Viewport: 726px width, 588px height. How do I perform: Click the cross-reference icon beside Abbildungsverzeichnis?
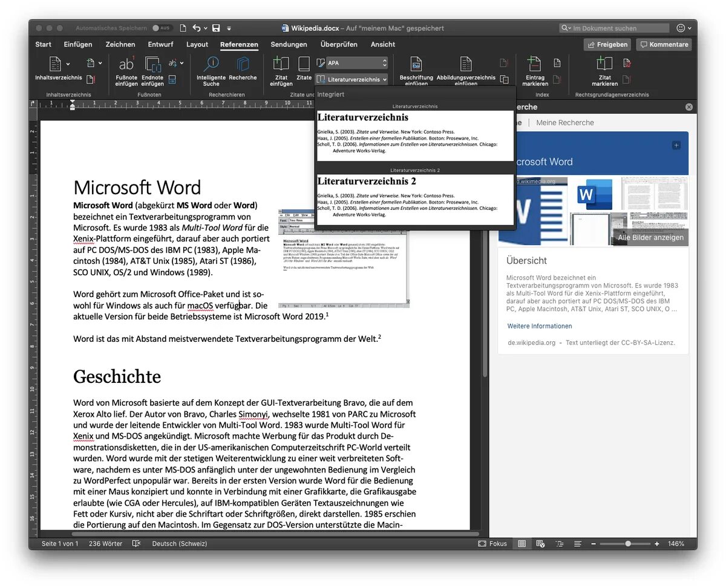click(504, 79)
